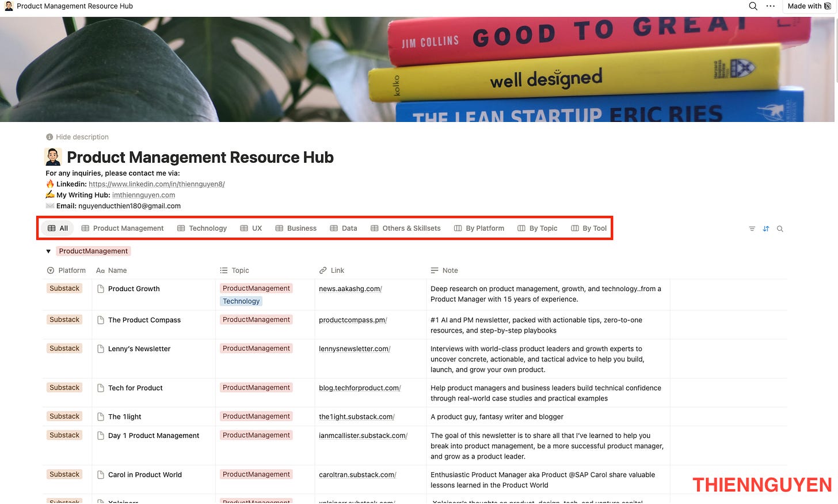
Task: Click the page icon beside Product Growth
Action: point(101,289)
